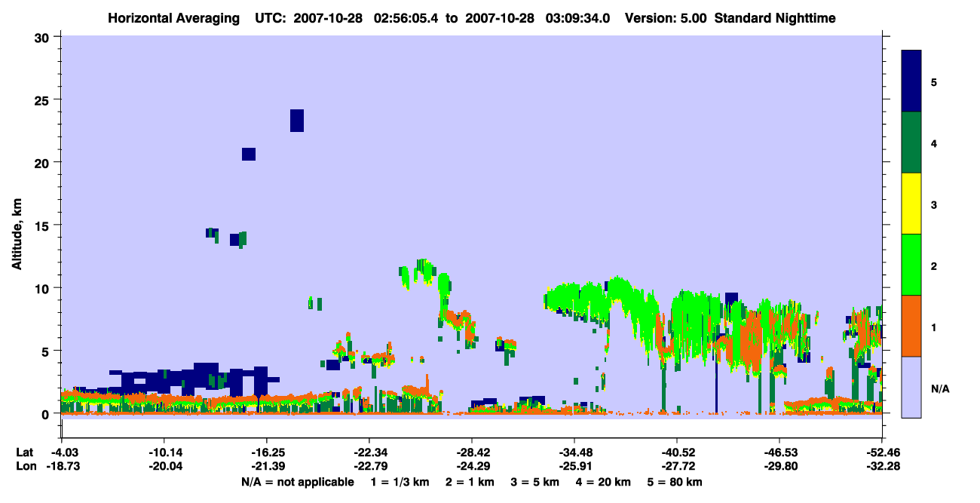Click the colorbar label 2
980x503 pixels.
point(933,265)
